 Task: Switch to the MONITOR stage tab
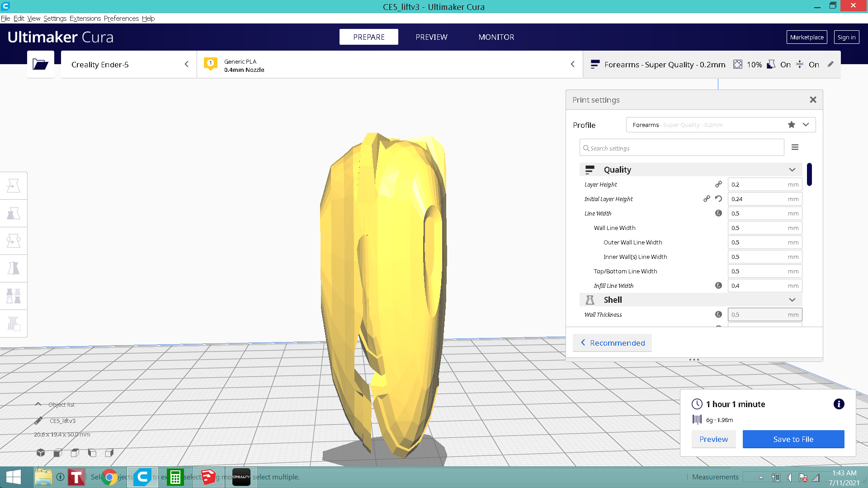point(496,37)
